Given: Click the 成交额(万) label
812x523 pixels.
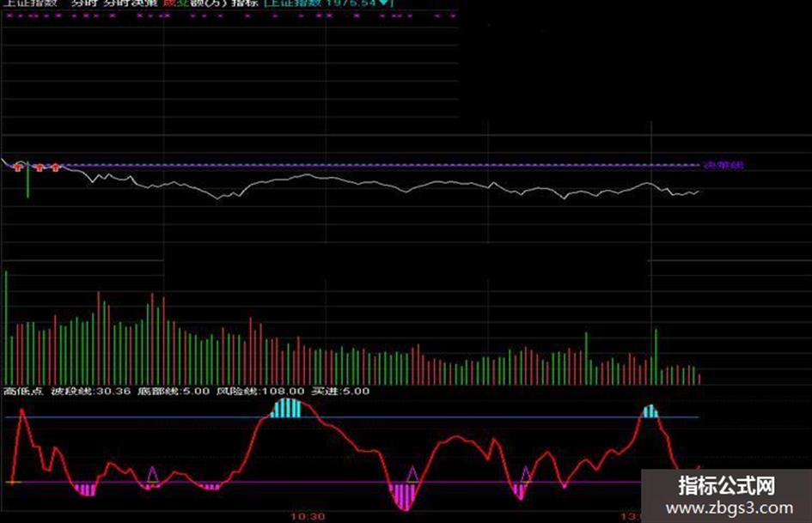Looking at the screenshot, I should (x=194, y=4).
